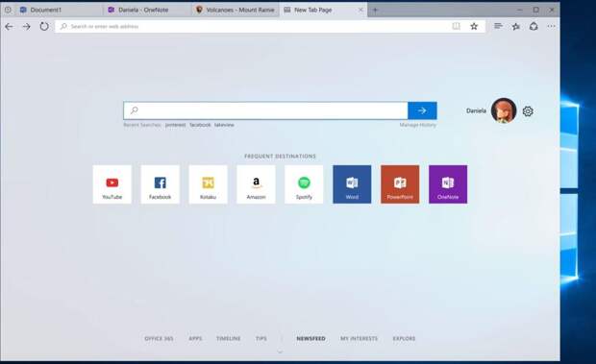
Task: Click the favorites star in address bar
Action: 474,26
